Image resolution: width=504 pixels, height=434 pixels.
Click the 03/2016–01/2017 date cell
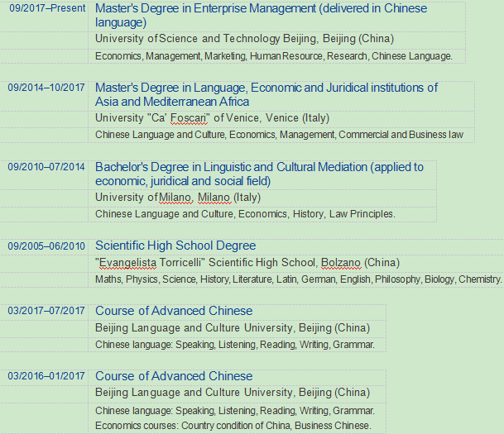(46, 376)
